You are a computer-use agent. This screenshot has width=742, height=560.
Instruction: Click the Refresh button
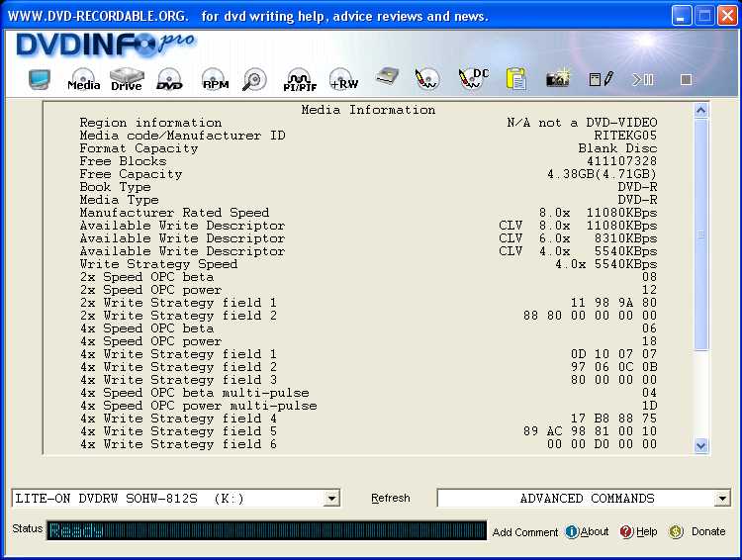tap(391, 498)
